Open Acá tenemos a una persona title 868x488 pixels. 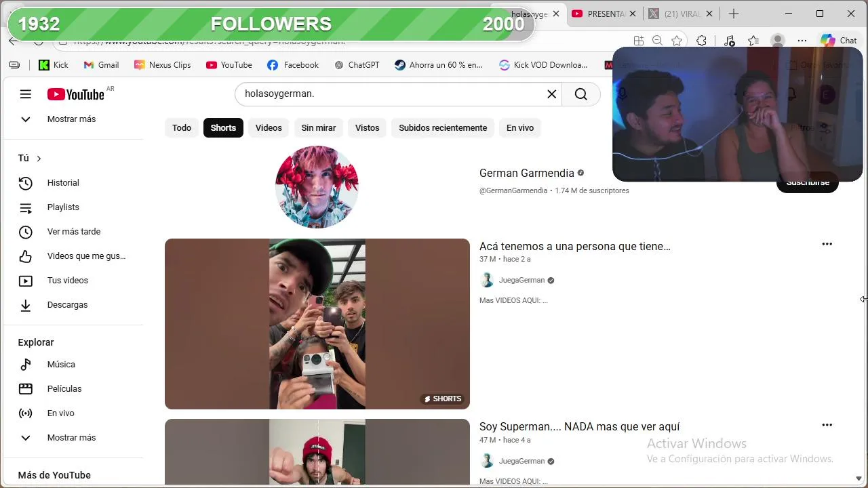pos(575,247)
